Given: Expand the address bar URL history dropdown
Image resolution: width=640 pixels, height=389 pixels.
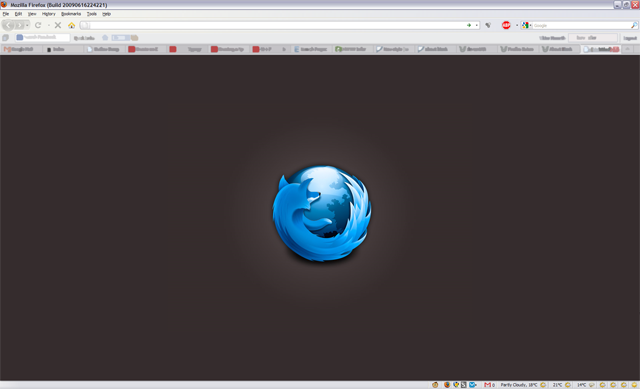Looking at the screenshot, I should click(476, 25).
